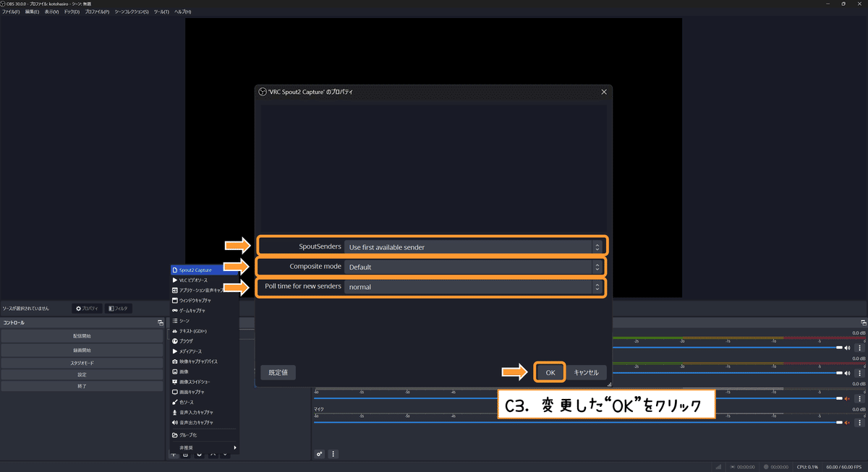Open the topmost mixer track three-dot menu

(859, 348)
